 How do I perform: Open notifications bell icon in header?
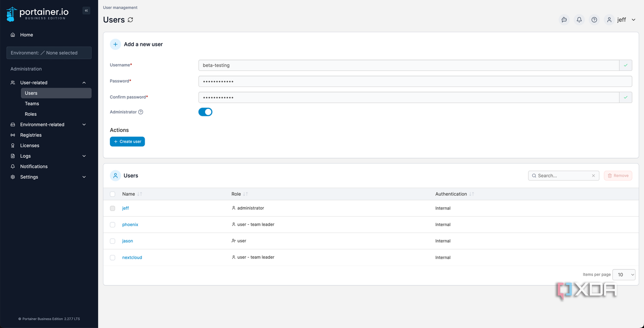pos(579,20)
